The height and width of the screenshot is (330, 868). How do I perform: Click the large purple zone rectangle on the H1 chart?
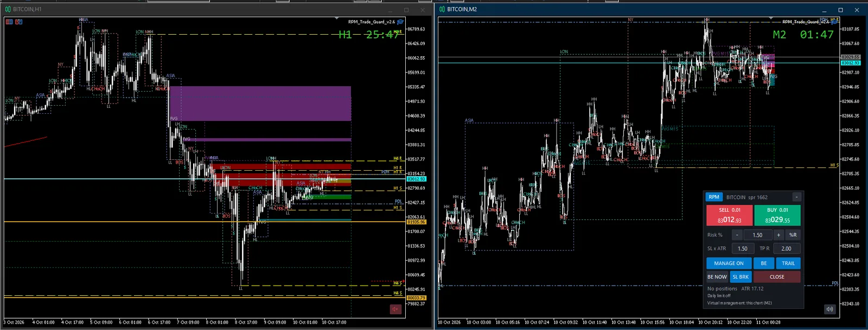[x=260, y=103]
